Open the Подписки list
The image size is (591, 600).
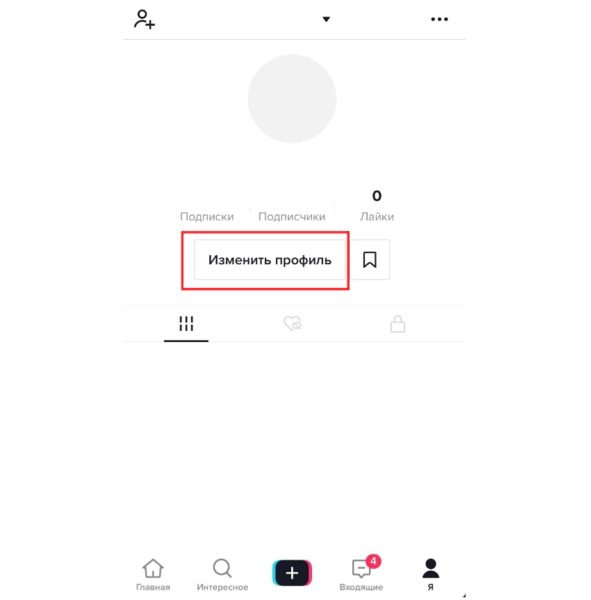[x=207, y=217]
